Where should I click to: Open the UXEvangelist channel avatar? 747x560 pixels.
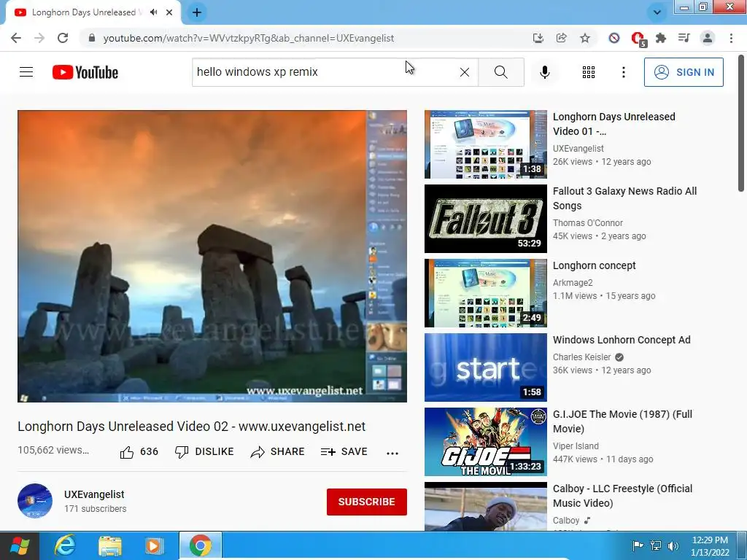[35, 501]
